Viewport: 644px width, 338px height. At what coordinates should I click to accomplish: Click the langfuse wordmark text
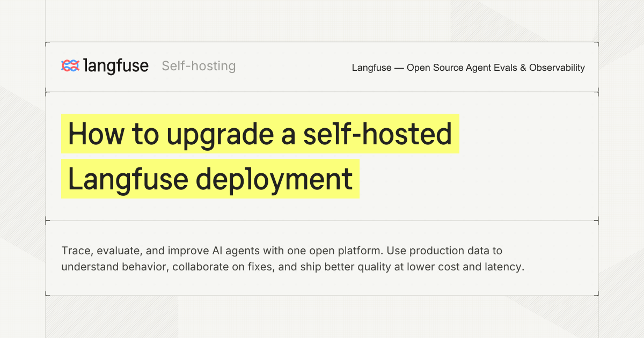[x=116, y=66]
